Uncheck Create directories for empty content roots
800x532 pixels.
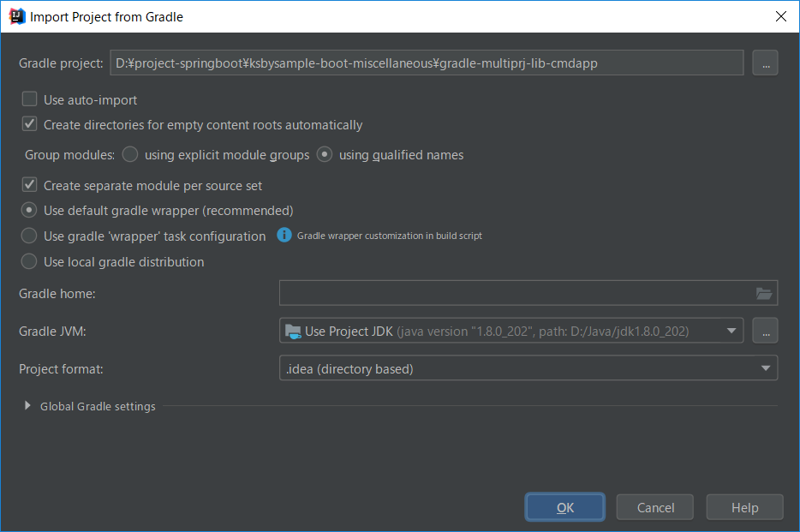coord(30,124)
